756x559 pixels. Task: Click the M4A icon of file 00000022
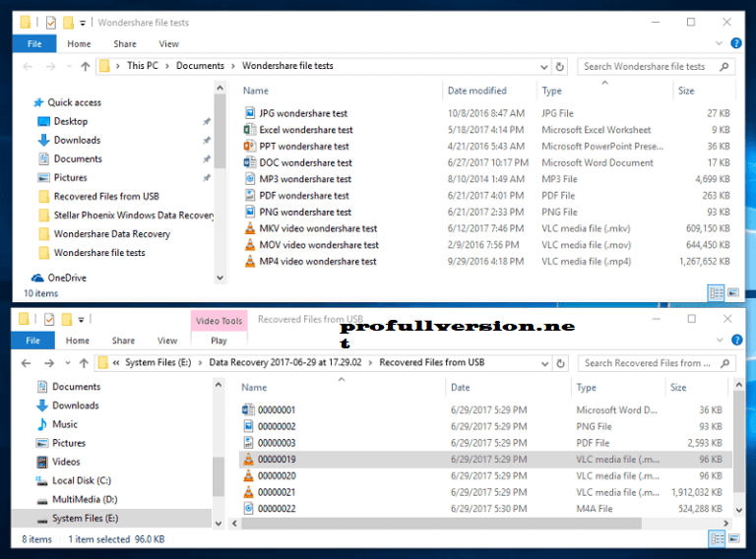click(248, 509)
